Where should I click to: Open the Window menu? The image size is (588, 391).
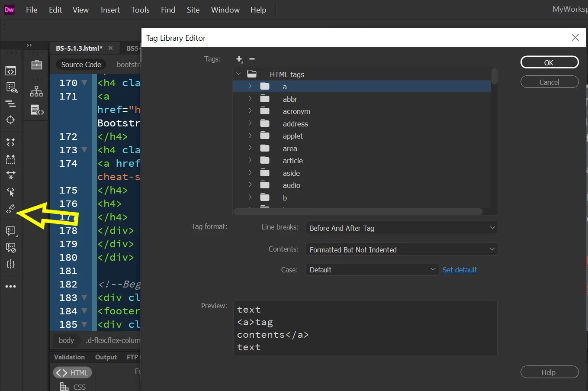tap(225, 10)
